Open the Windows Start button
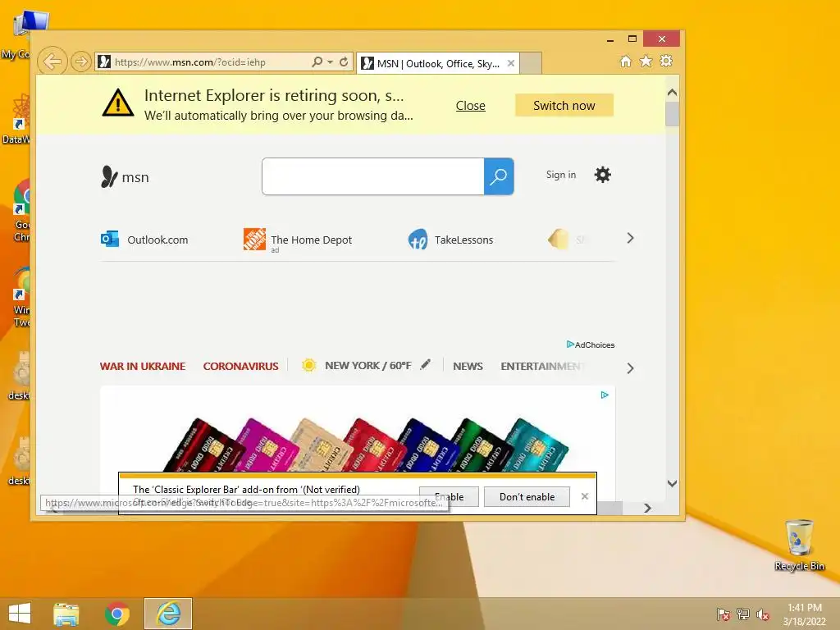Screen dimensions: 840x630 tap(20, 614)
